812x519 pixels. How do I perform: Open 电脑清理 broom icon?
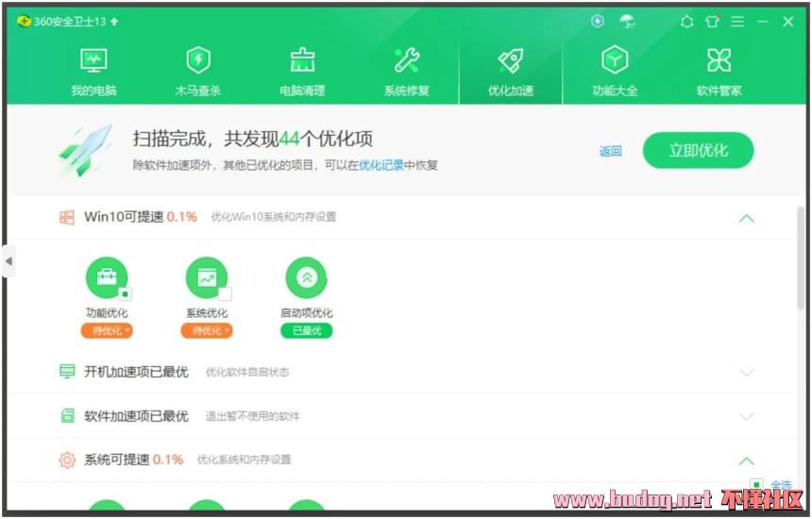coord(302,60)
